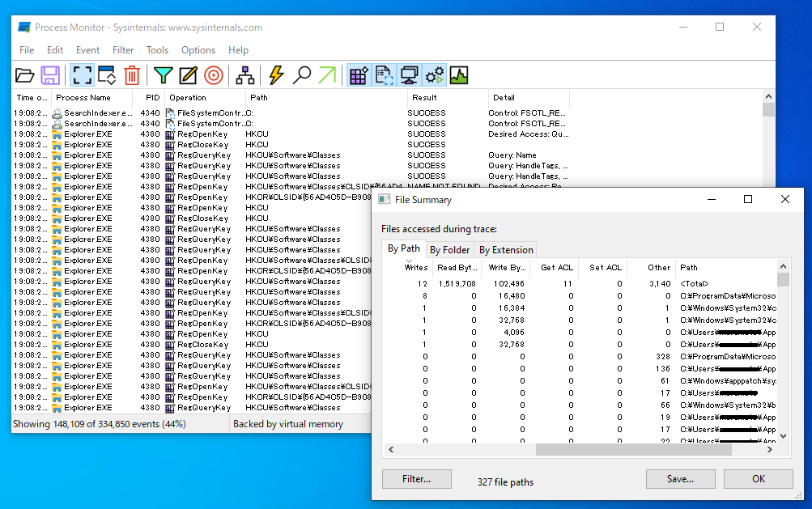This screenshot has height=509, width=812.
Task: Click the 'Query: Name' detail cell
Action: pos(512,155)
